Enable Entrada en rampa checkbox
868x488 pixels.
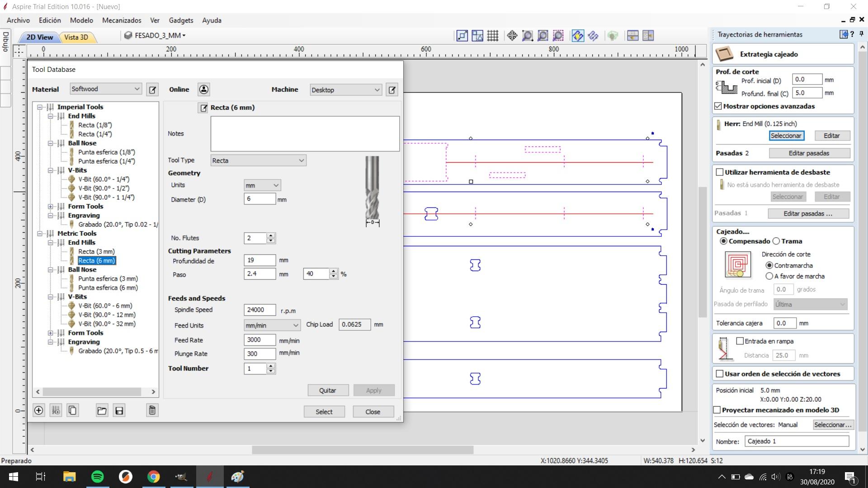(740, 341)
